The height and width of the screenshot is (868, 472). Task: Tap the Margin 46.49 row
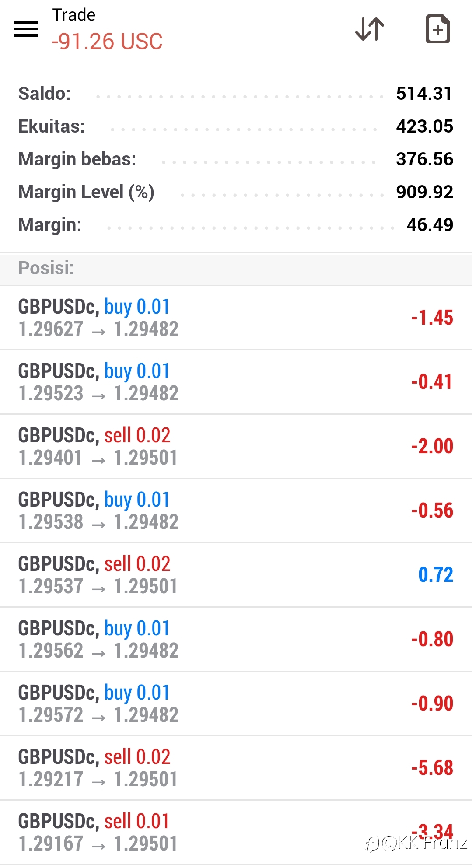(x=236, y=225)
